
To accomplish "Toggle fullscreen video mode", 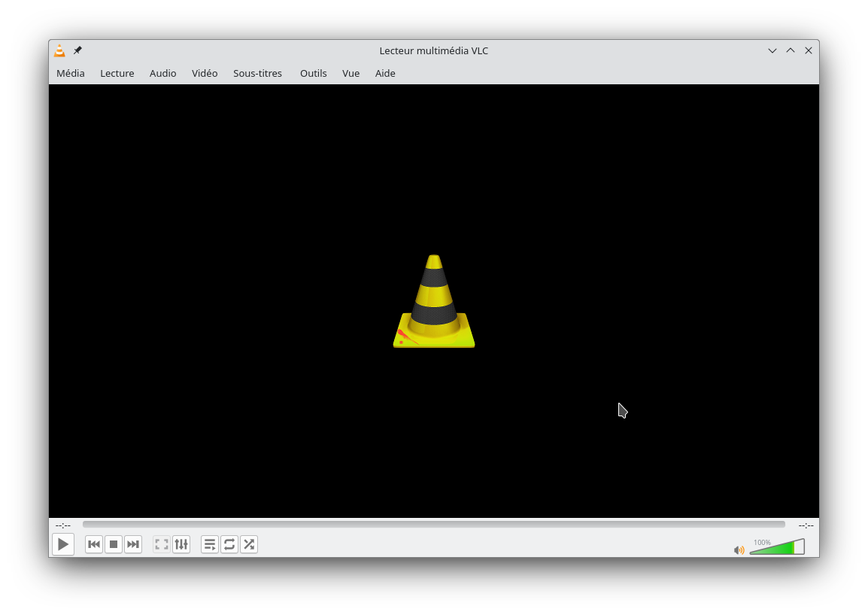I will click(x=162, y=544).
